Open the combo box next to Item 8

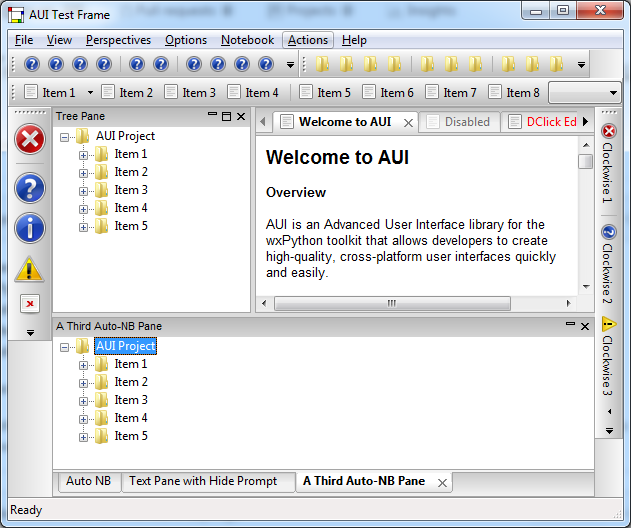click(585, 93)
